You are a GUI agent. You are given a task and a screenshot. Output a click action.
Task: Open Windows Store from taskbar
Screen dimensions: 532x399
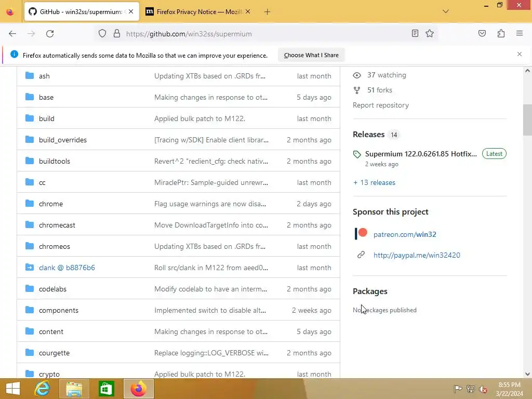106,389
